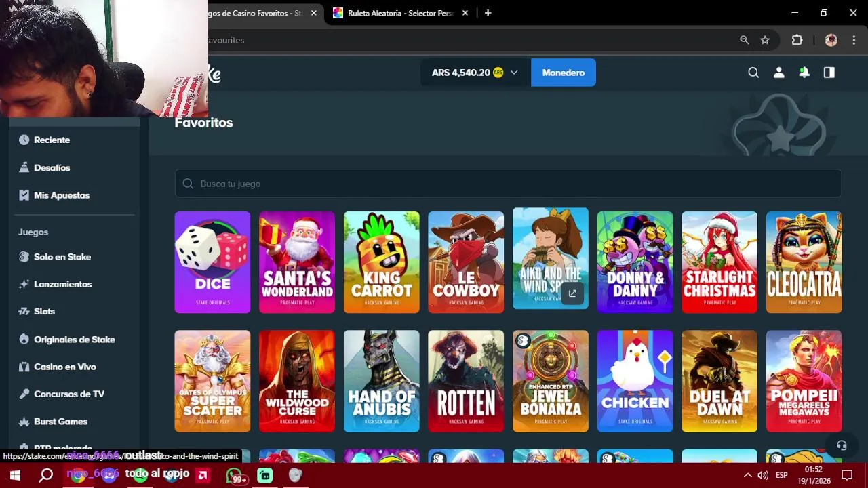Image resolution: width=868 pixels, height=488 pixels.
Task: Open Duel at Dawn game thumbnail
Action: (719, 381)
